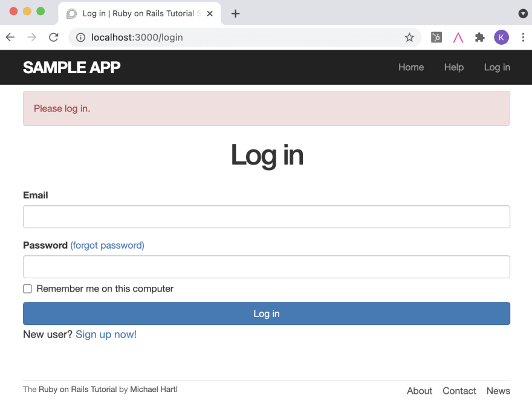Screen dimensions: 532x409
Task: Click the SAMPLE APP logo
Action: pyautogui.click(x=71, y=67)
